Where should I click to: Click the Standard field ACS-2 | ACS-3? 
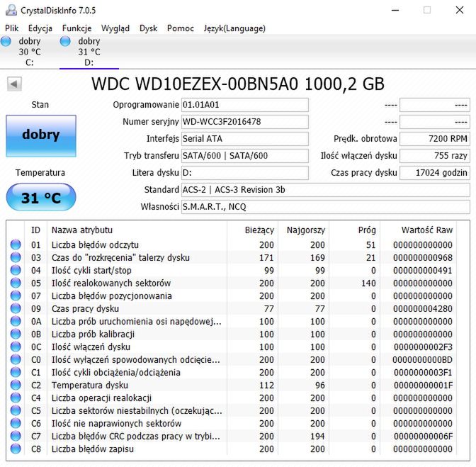click(326, 190)
